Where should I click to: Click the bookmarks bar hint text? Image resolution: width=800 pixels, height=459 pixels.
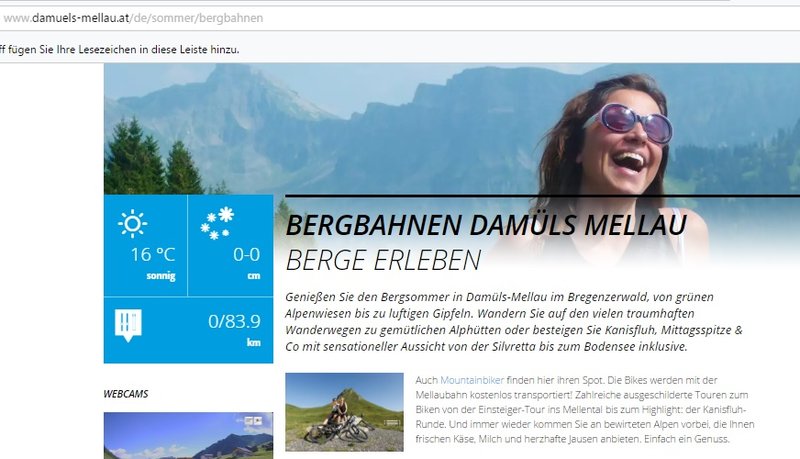pos(119,49)
